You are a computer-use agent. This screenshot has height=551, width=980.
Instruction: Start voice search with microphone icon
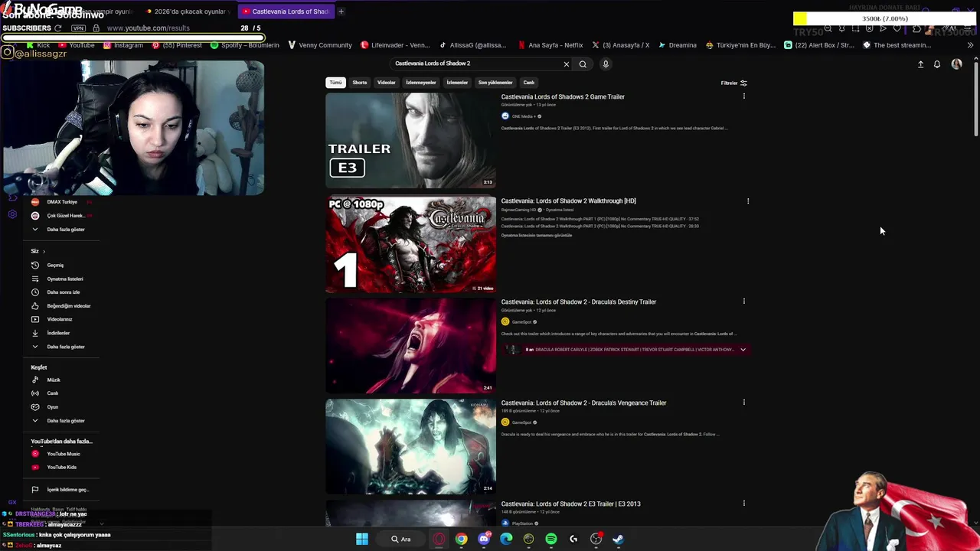coord(605,64)
